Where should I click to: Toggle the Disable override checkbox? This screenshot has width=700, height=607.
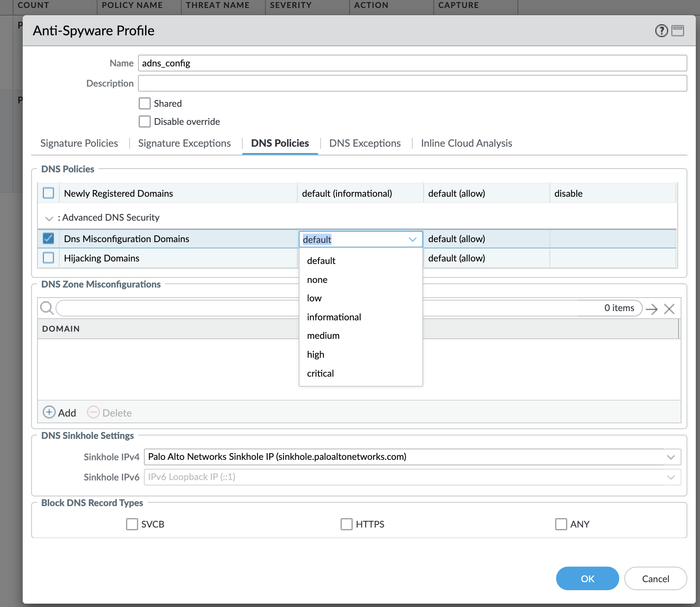click(145, 121)
